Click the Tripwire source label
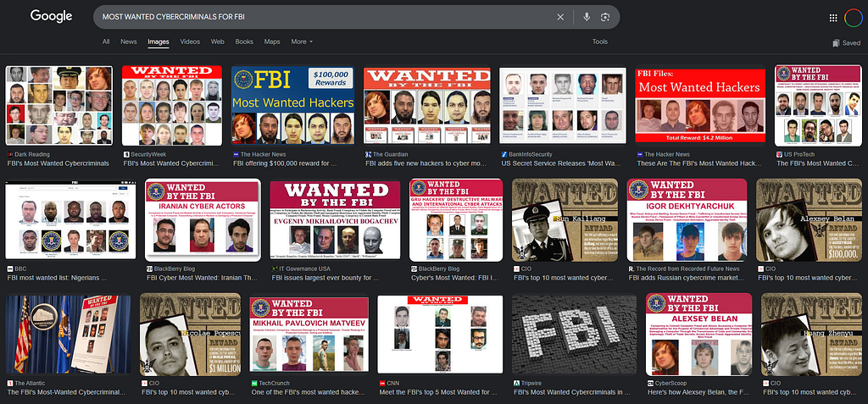Viewport: 868px width, 404px height. (532, 383)
